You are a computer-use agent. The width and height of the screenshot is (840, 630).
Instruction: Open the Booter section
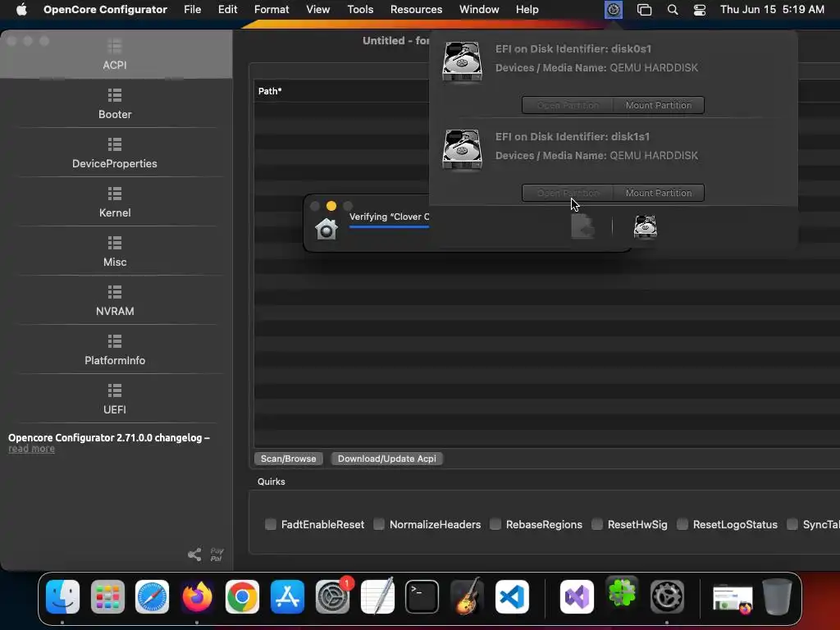coord(115,104)
